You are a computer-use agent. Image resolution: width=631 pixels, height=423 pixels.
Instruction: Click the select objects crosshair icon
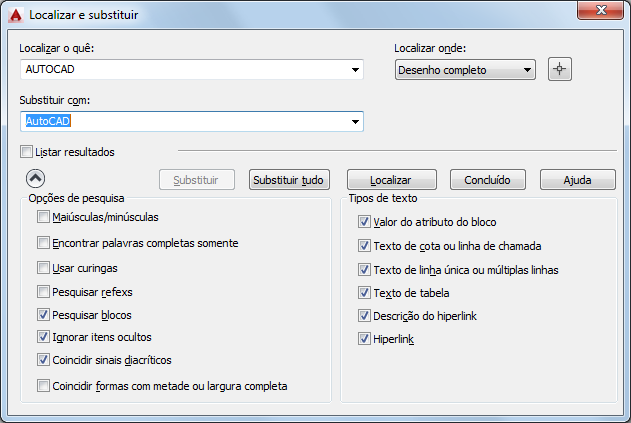(x=559, y=69)
